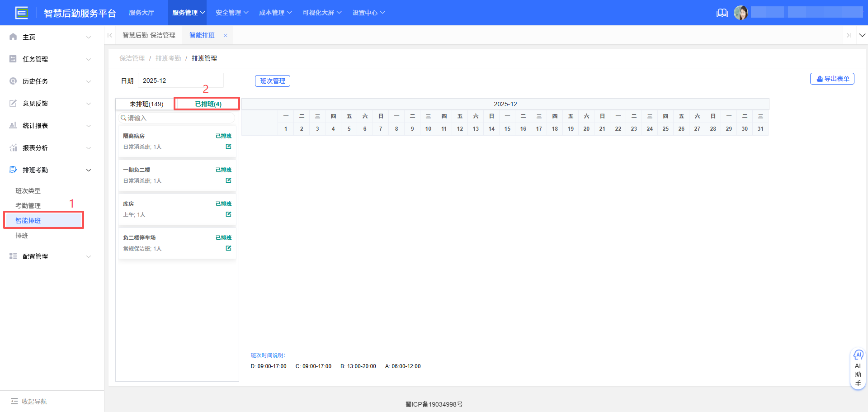Viewport: 868px width, 412px height.
Task: Click the user avatar in top bar
Action: (x=741, y=12)
